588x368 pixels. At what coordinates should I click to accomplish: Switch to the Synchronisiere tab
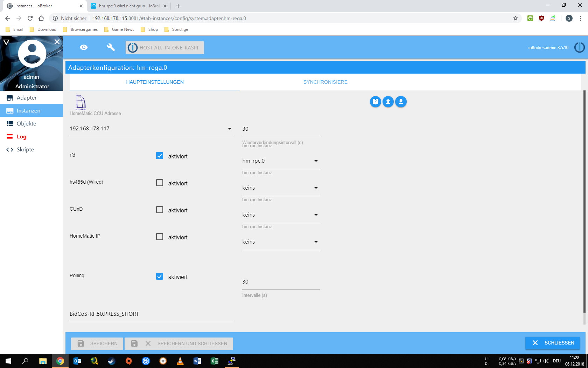[325, 82]
